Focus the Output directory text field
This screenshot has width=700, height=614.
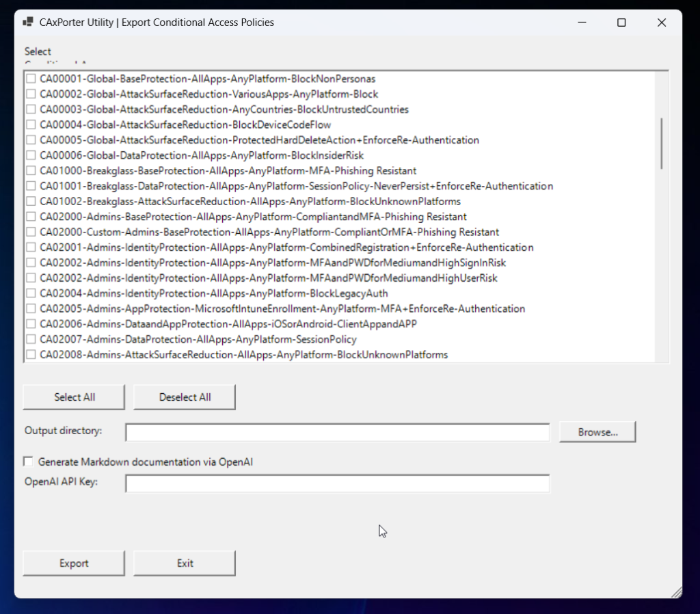pyautogui.click(x=337, y=432)
